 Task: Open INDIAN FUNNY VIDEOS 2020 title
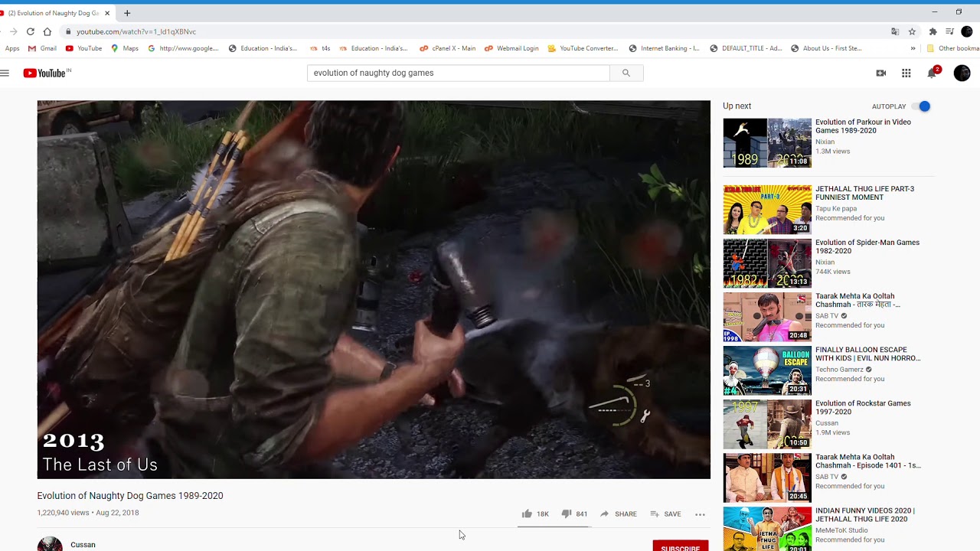[865, 514]
